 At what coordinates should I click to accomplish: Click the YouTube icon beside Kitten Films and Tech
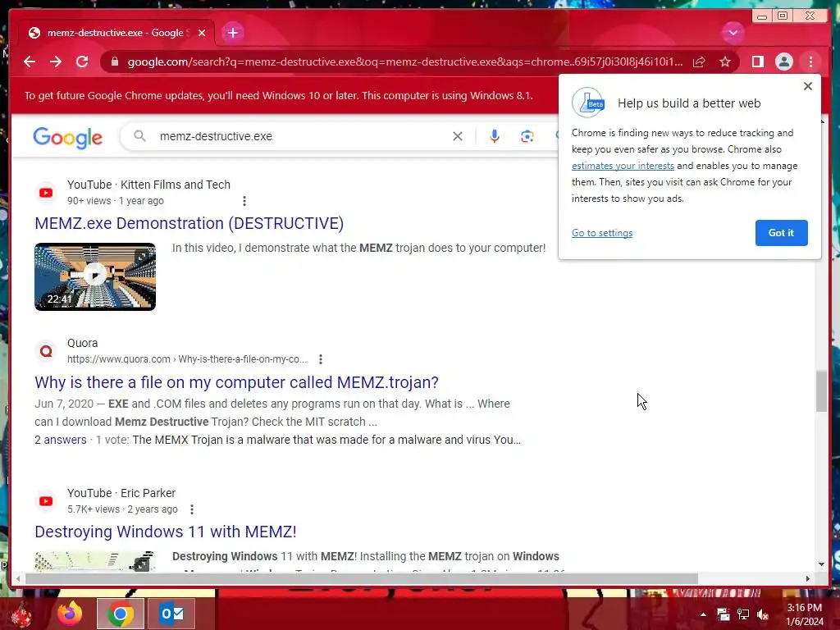point(46,192)
